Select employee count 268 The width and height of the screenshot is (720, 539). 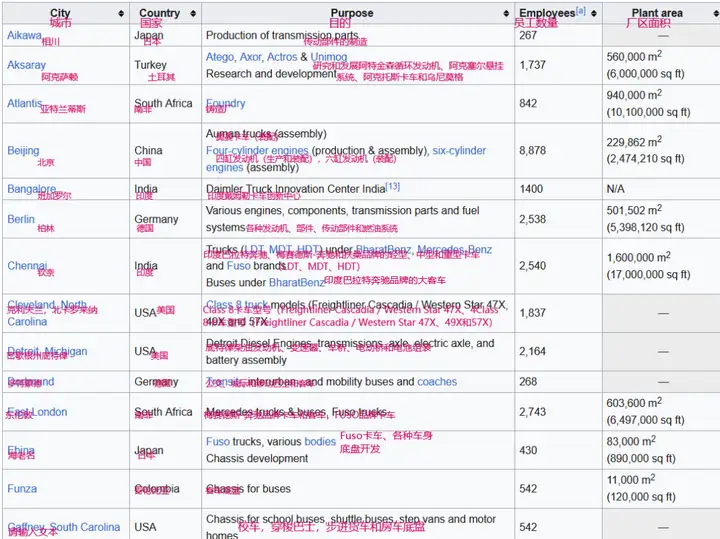pyautogui.click(x=528, y=382)
